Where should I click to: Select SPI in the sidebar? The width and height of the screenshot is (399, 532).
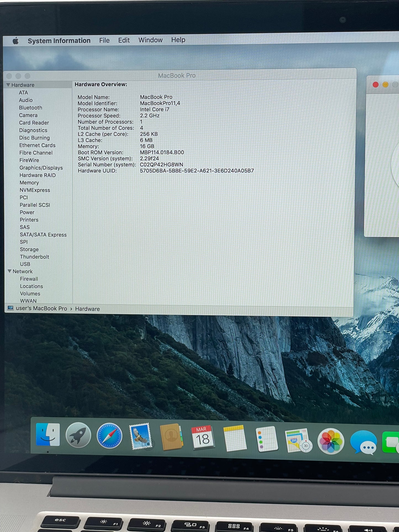pyautogui.click(x=24, y=242)
